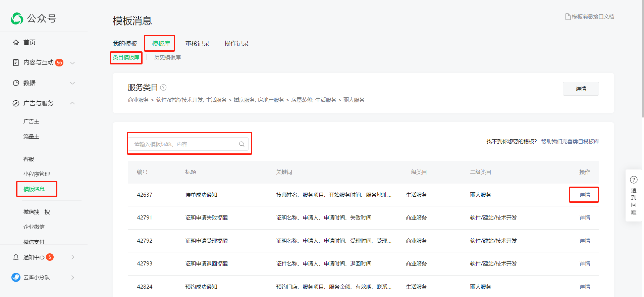The height and width of the screenshot is (297, 644).
Task: Click the 通知中心 bell icon
Action: [16, 257]
